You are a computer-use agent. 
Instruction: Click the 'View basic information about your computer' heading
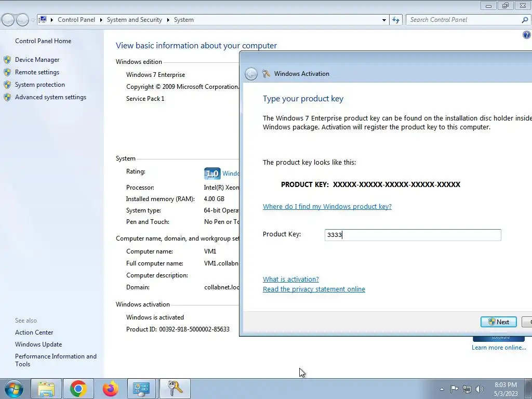196,46
